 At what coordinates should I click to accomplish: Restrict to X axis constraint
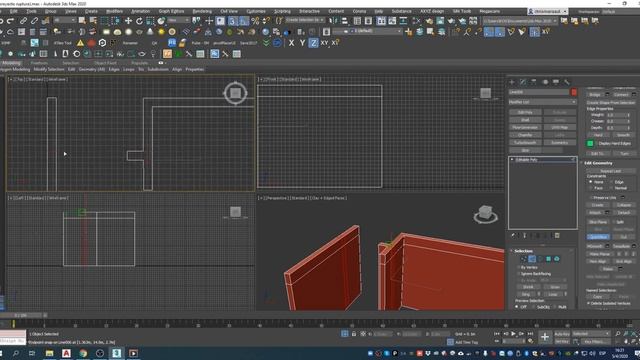tap(291, 42)
